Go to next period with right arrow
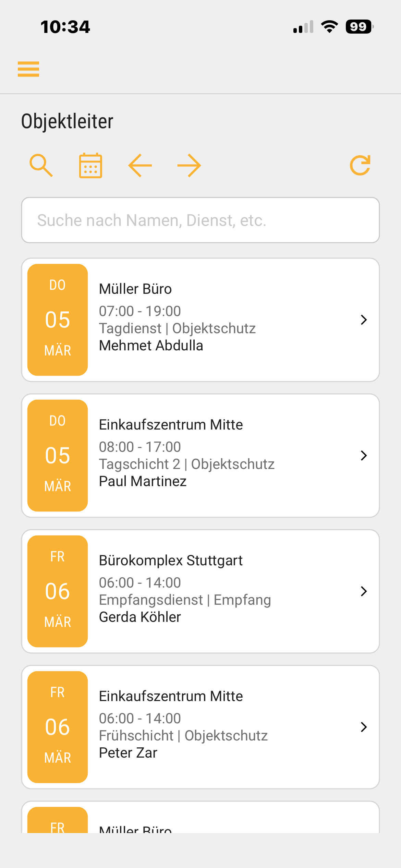This screenshot has height=868, width=401. (x=189, y=166)
